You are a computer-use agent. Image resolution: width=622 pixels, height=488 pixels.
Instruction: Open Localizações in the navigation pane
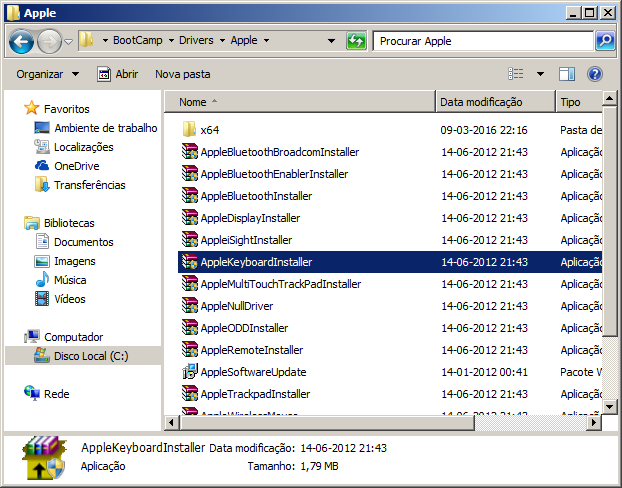click(x=74, y=147)
